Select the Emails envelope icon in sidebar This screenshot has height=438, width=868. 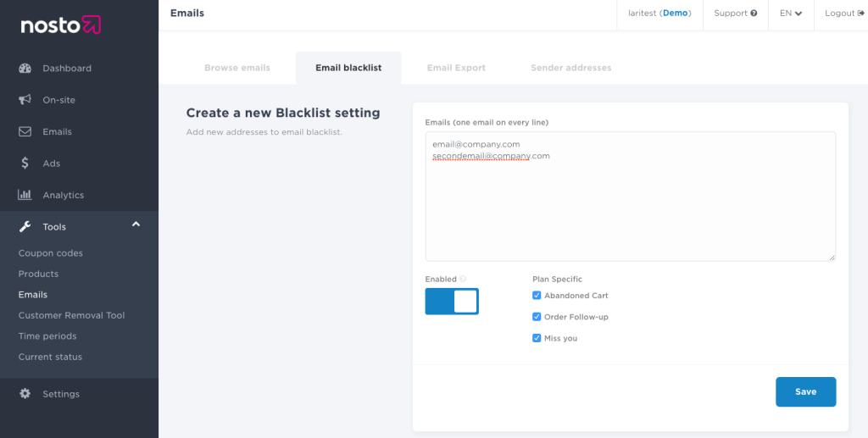(25, 132)
